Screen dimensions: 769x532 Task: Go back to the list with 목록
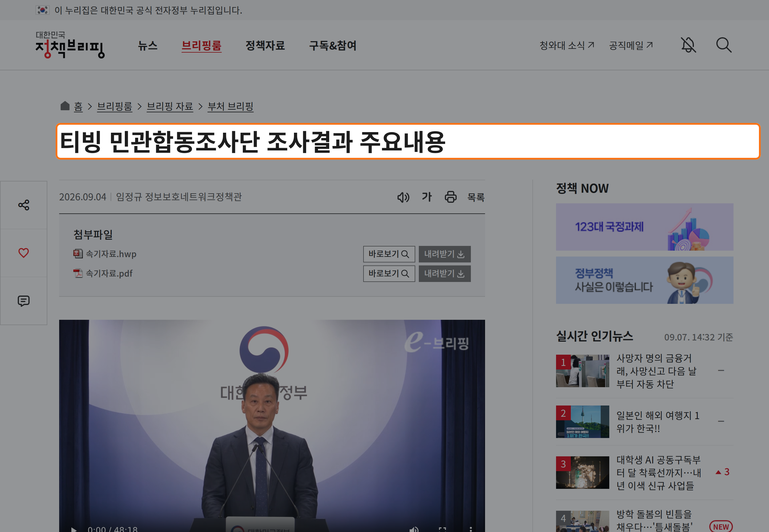point(476,197)
